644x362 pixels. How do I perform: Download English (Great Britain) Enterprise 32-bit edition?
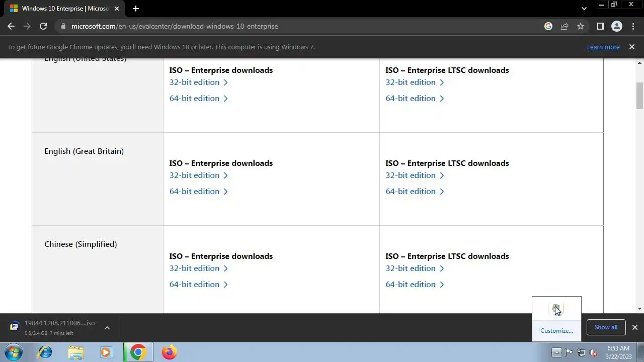[198, 175]
